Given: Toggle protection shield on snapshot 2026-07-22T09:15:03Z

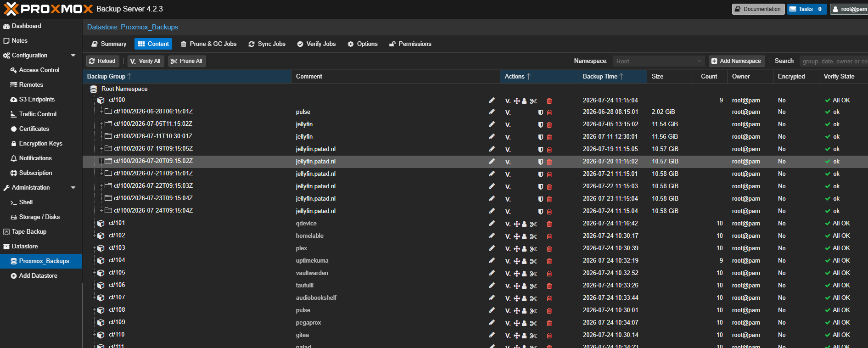Looking at the screenshot, I should [x=540, y=187].
